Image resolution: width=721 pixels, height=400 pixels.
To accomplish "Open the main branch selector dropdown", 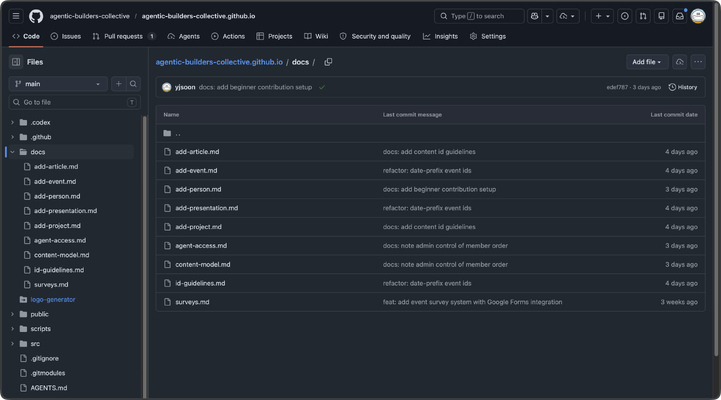I will (x=58, y=84).
